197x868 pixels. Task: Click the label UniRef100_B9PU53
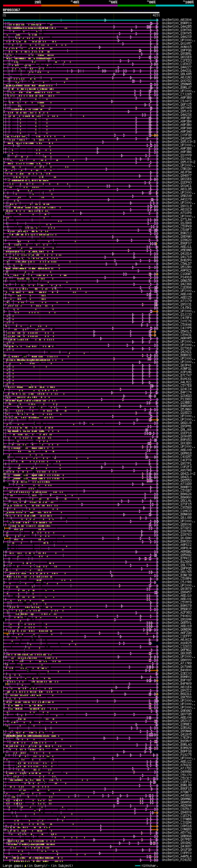(x=176, y=440)
